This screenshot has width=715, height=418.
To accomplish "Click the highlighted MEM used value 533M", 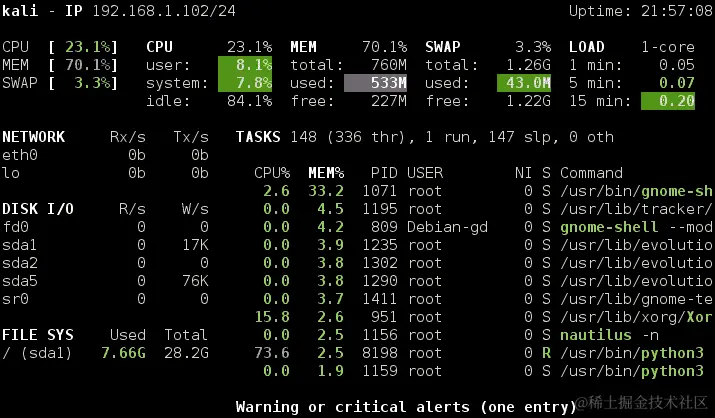I will pyautogui.click(x=375, y=83).
